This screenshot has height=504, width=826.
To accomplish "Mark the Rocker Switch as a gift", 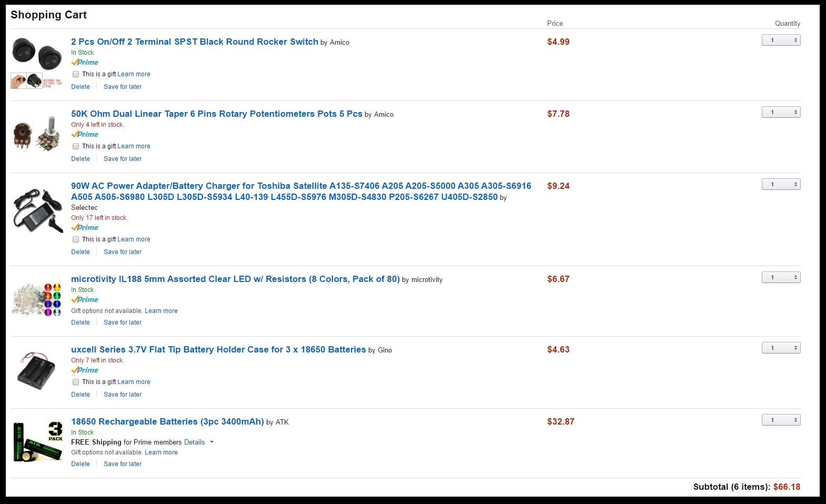I will tap(76, 74).
